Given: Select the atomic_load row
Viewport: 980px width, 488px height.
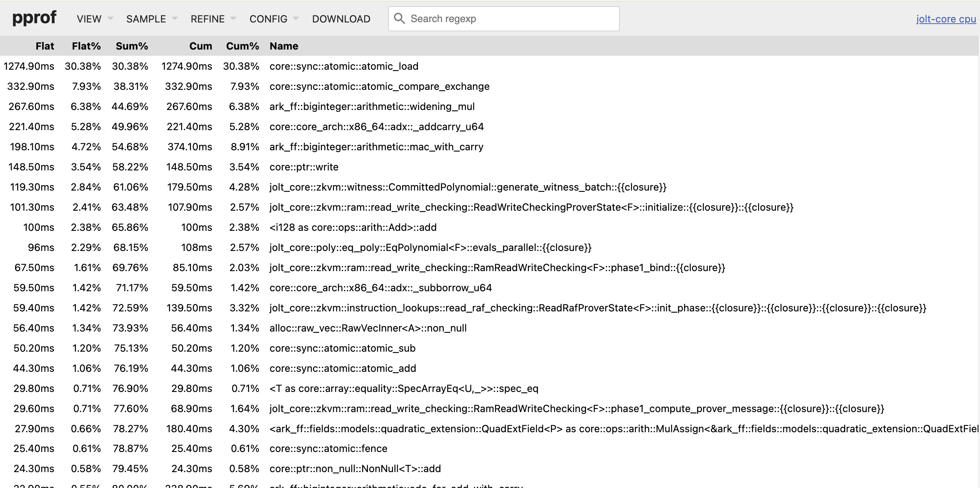Looking at the screenshot, I should (x=344, y=66).
